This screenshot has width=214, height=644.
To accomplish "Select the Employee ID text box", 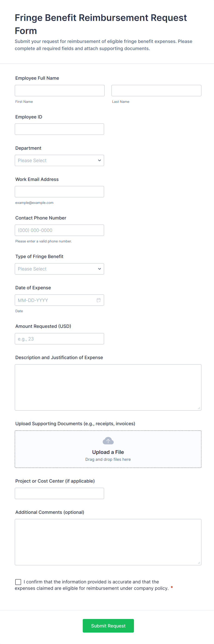I will pyautogui.click(x=59, y=129).
